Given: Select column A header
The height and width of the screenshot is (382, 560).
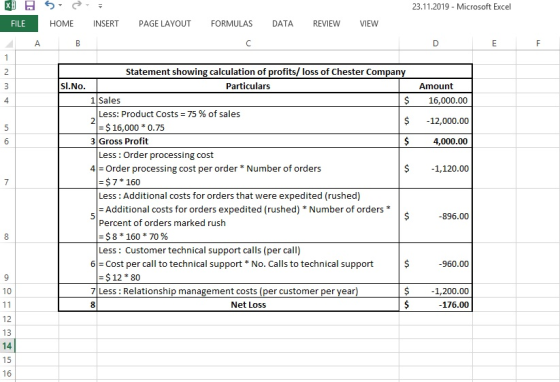Looking at the screenshot, I should [37, 44].
